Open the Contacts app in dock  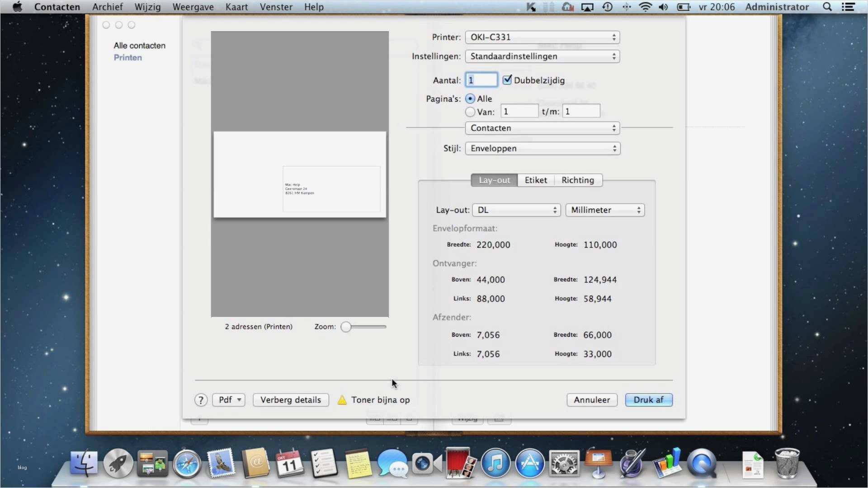point(255,464)
